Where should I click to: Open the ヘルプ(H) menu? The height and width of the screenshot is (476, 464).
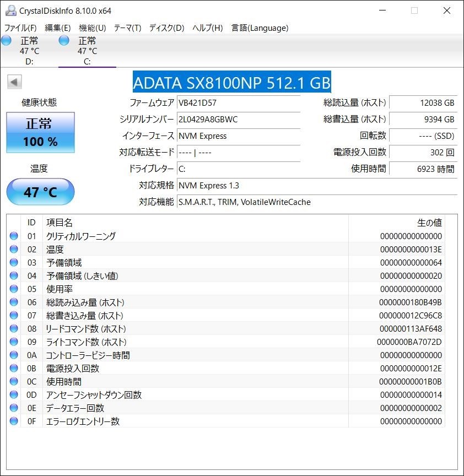pos(208,28)
